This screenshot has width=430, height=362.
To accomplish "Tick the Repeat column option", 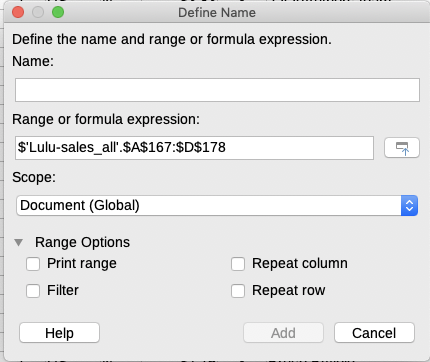I will coord(238,264).
